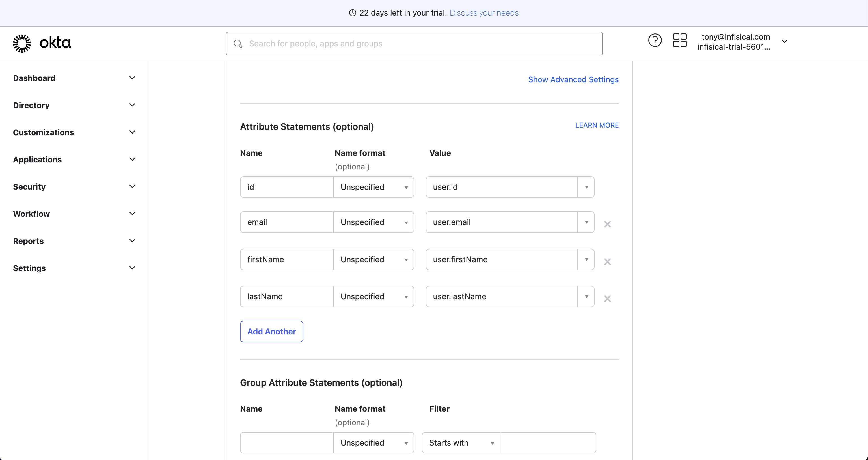
Task: Open Dashboard in the sidebar
Action: 34,78
